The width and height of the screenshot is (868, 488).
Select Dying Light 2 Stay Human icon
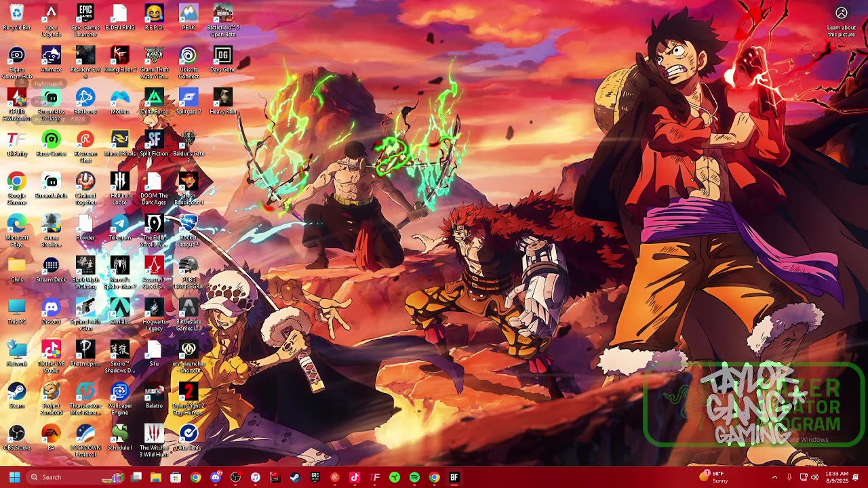pos(189,399)
